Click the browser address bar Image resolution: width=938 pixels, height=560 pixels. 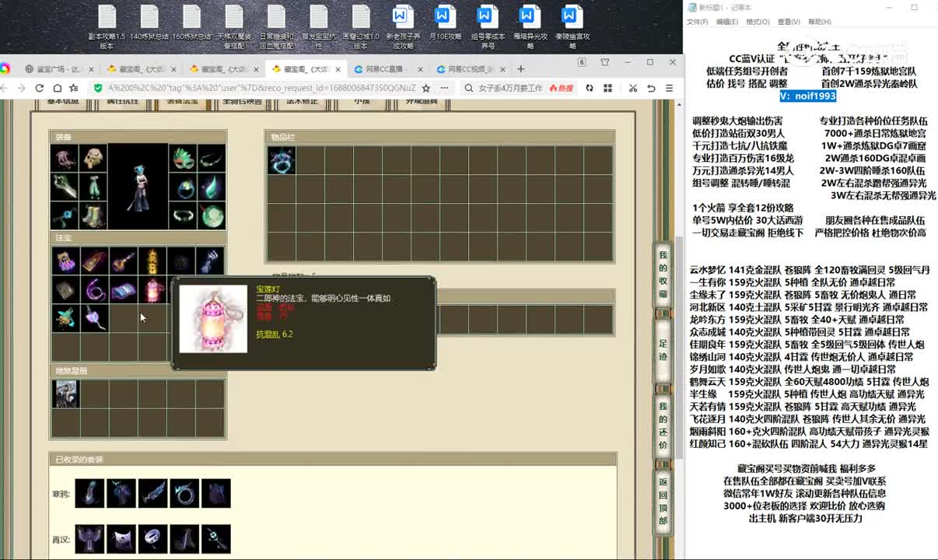[261, 88]
